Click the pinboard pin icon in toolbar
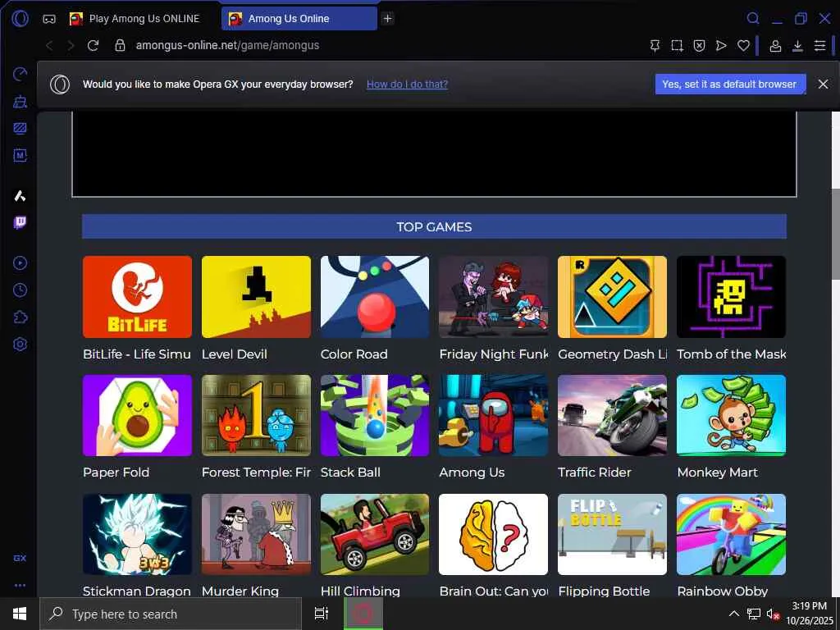The image size is (840, 630). [655, 46]
